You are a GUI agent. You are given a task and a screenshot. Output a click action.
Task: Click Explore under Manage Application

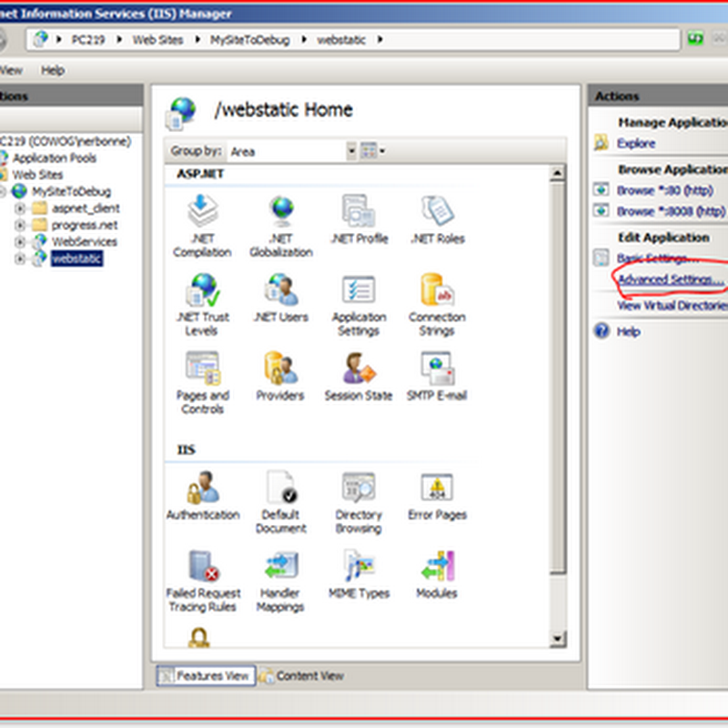click(x=635, y=143)
